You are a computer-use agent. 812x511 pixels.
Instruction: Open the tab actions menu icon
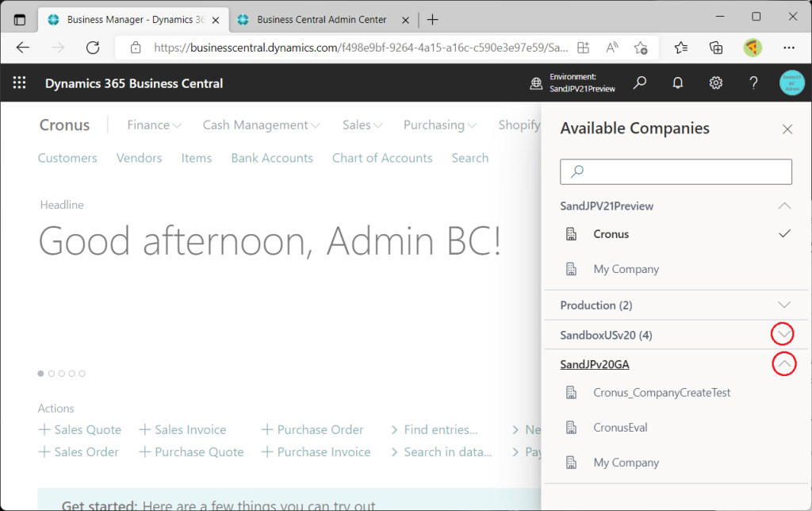[x=20, y=20]
